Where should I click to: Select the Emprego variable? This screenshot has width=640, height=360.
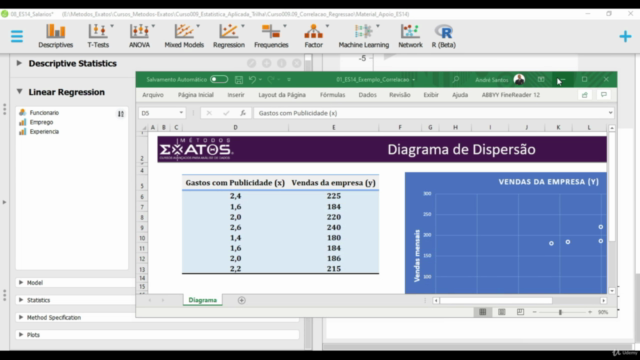point(41,122)
